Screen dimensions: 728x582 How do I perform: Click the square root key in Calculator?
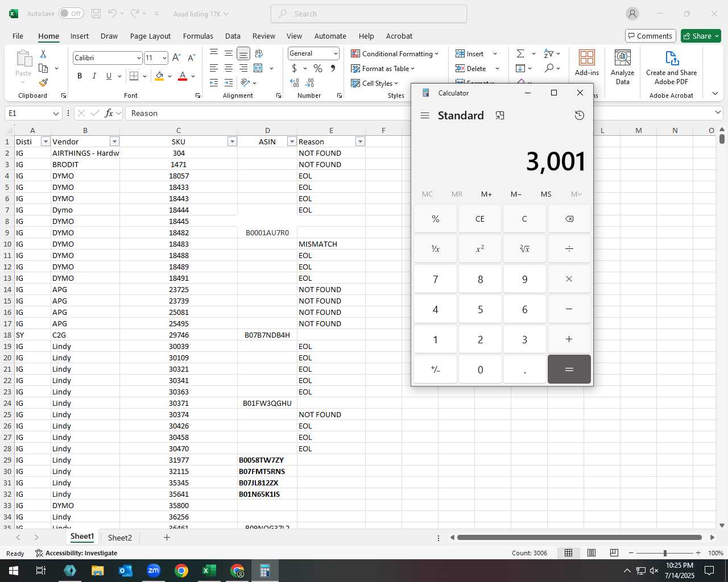tap(524, 249)
